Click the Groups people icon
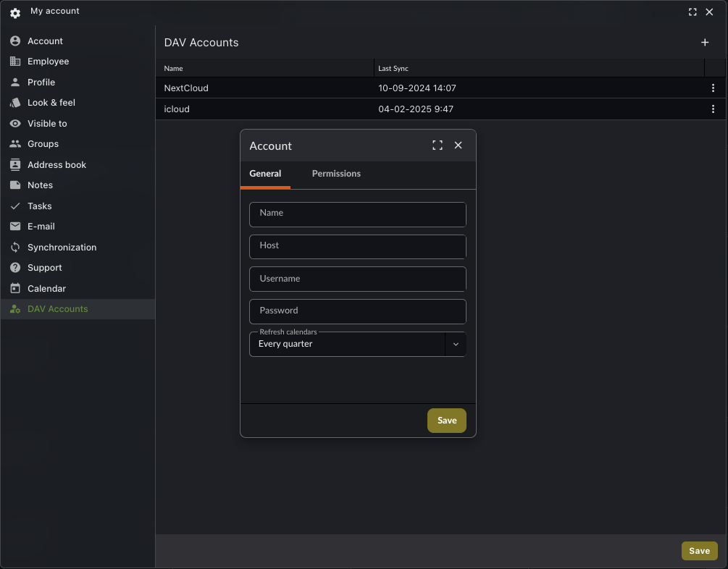 pyautogui.click(x=15, y=144)
